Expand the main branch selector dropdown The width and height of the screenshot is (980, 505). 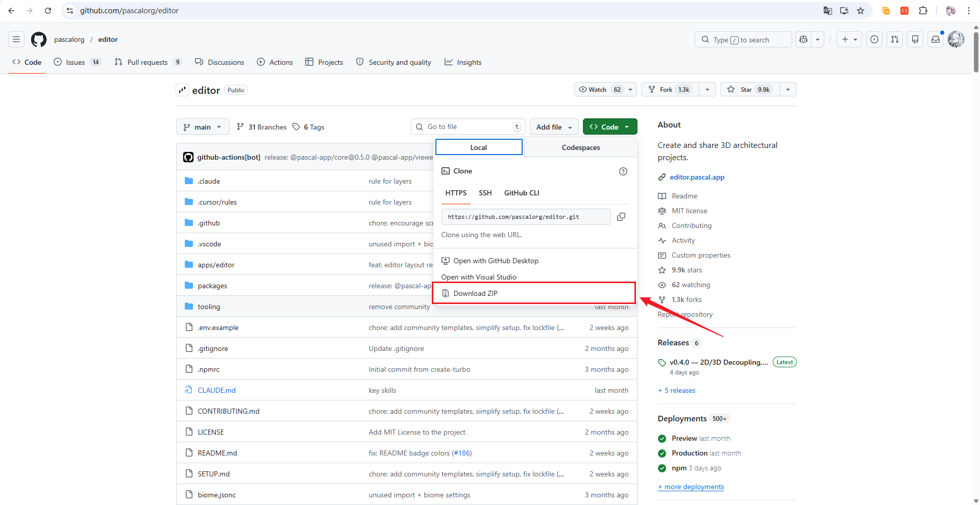[203, 127]
